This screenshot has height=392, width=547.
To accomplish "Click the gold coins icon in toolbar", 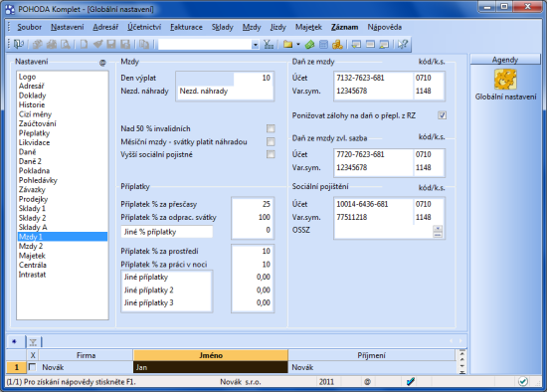I will pos(337,44).
